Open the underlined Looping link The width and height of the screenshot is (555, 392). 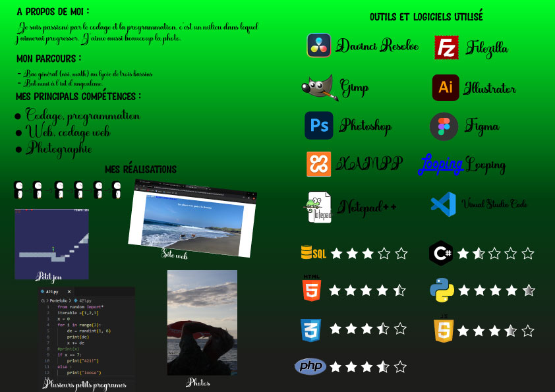[x=440, y=163]
